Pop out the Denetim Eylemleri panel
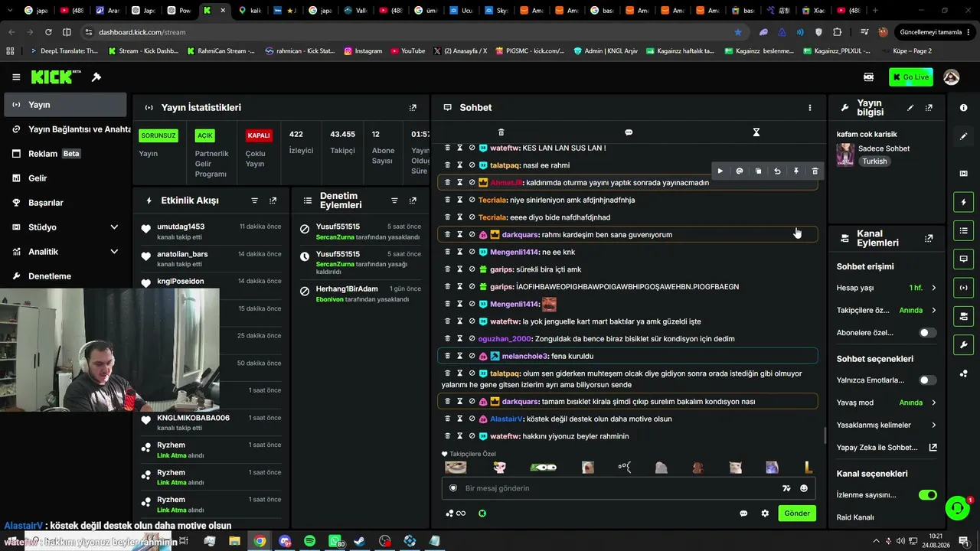 (x=413, y=201)
